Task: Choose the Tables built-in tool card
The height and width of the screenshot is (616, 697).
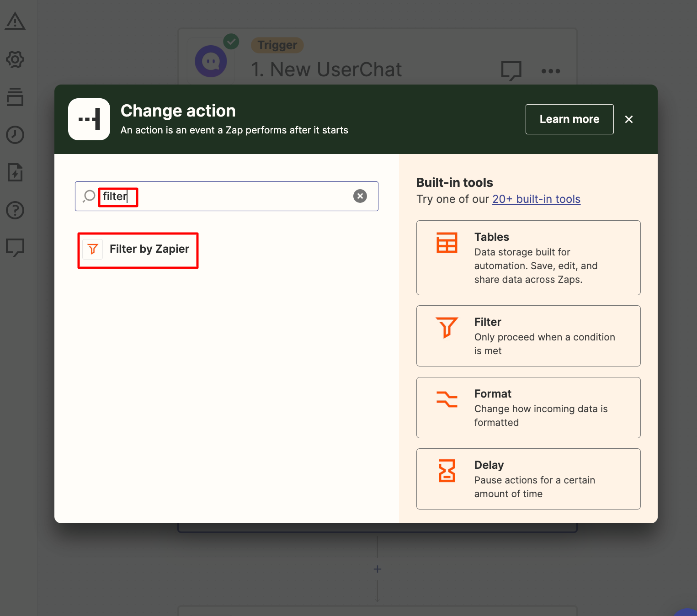Action: pos(528,258)
